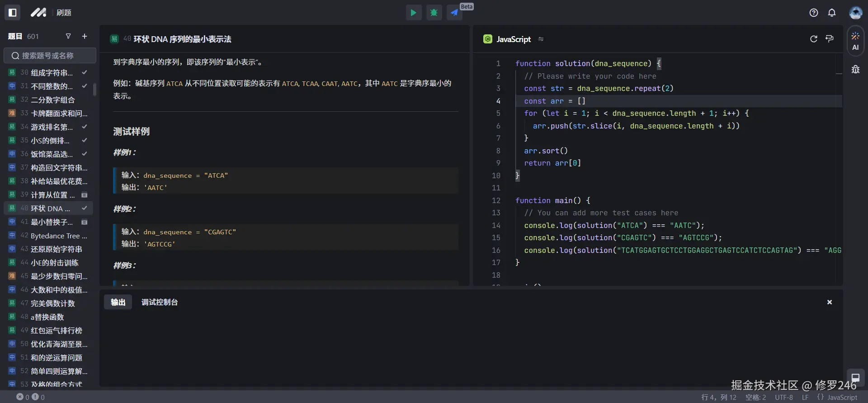Select the 输出 tab
Screen dimensions: 868x403
point(118,302)
